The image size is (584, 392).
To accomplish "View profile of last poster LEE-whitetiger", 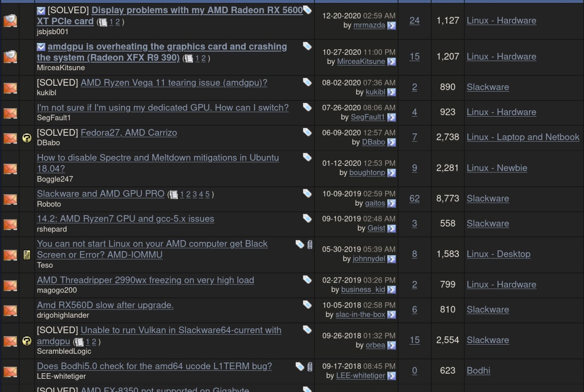I will 360,376.
